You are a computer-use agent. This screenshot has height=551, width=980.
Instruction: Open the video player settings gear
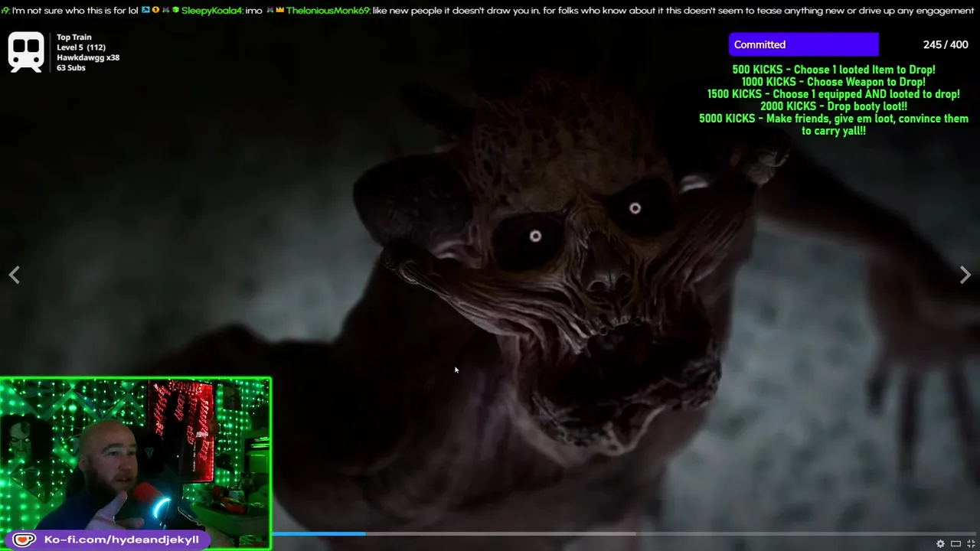[940, 543]
